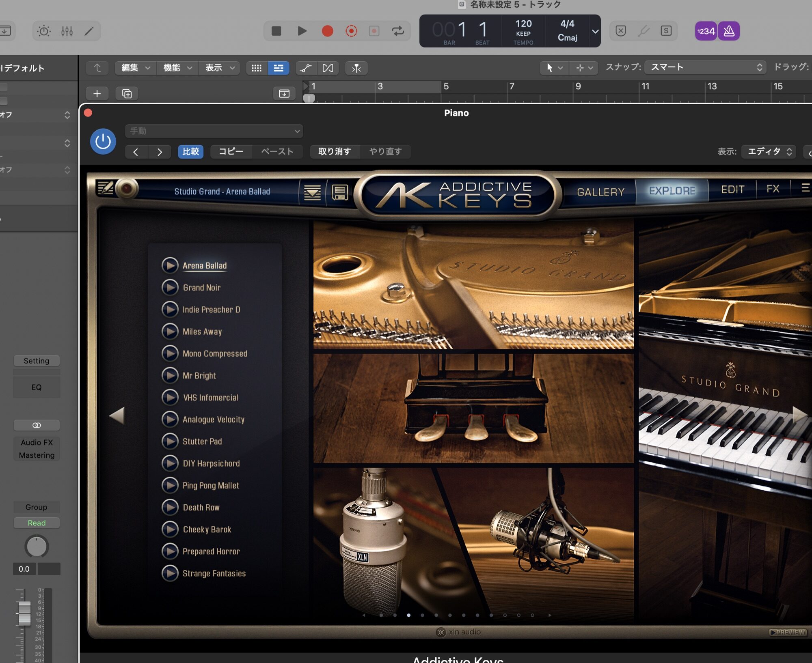This screenshot has width=812, height=663.
Task: Open the 機能 menu
Action: tap(177, 68)
